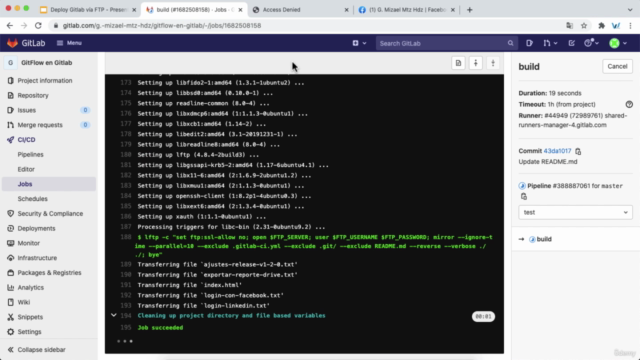Image resolution: width=640 pixels, height=360 pixels.
Task: Switch to the Facebook browser tab
Action: [406, 10]
